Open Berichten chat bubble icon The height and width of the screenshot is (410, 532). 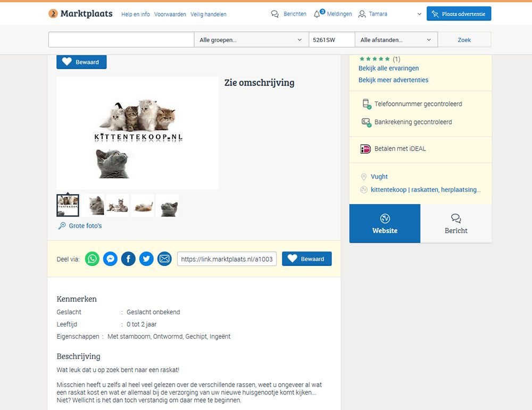point(275,14)
